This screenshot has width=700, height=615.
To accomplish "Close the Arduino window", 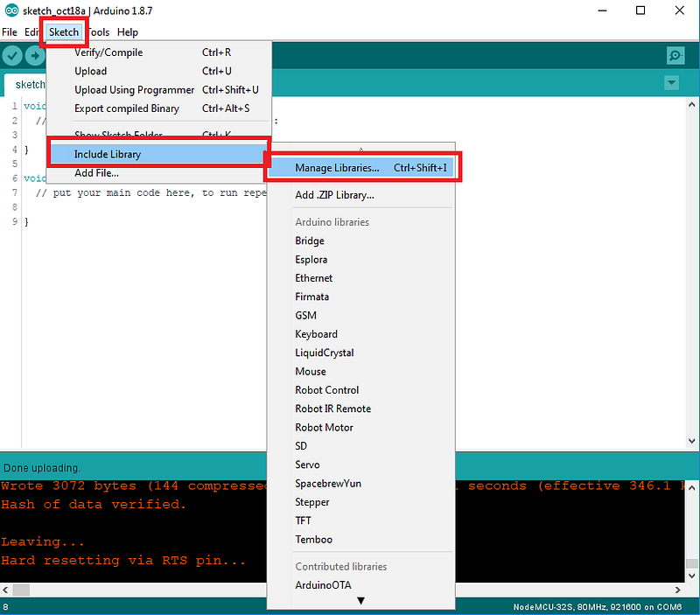I will pos(680,10).
